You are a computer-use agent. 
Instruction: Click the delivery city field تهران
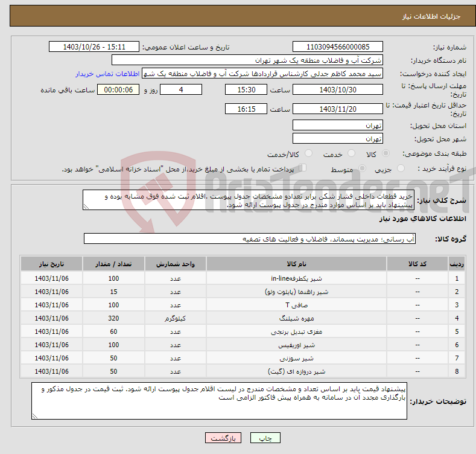pos(338,139)
